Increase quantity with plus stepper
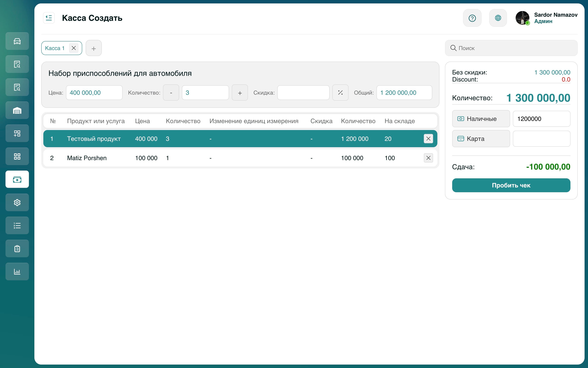588x368 pixels. (x=240, y=93)
